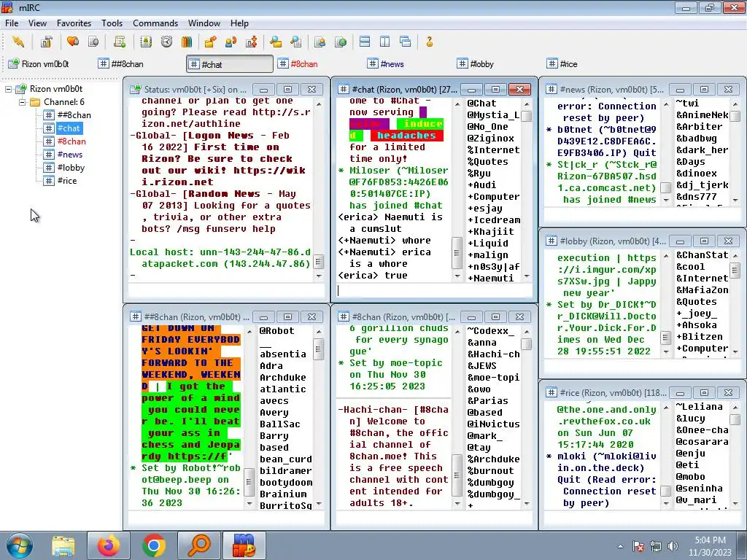Click the Windows Start orb

pyautogui.click(x=19, y=545)
